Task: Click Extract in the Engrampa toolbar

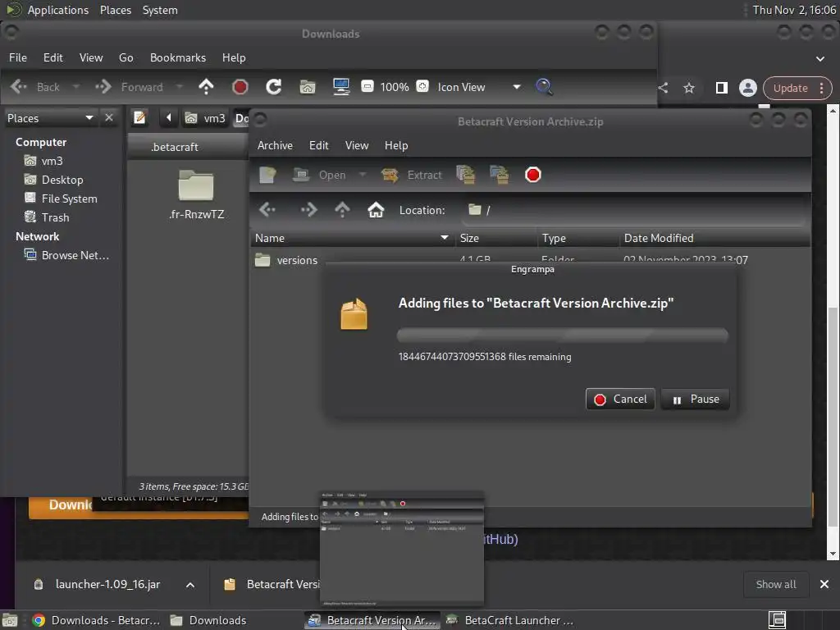Action: [x=412, y=175]
